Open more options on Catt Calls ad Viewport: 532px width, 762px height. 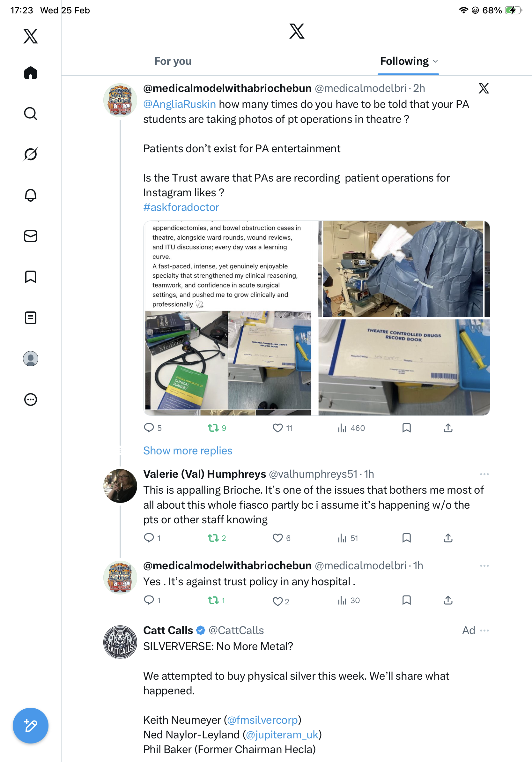tap(484, 630)
